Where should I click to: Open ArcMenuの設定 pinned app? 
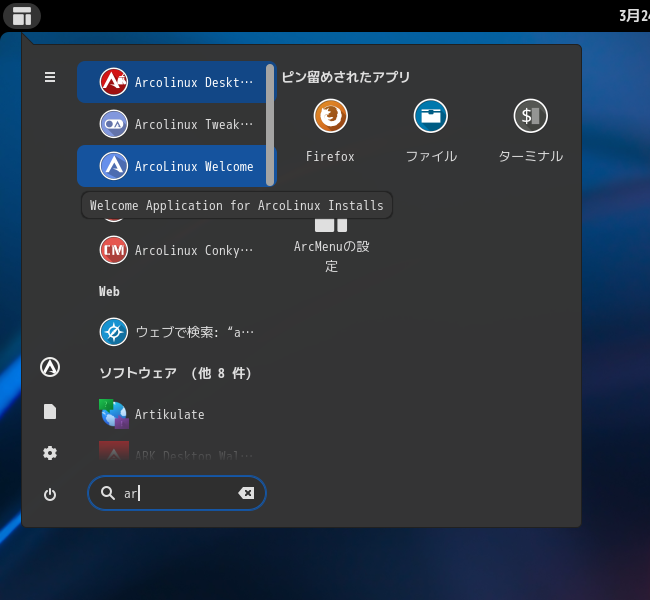(330, 245)
